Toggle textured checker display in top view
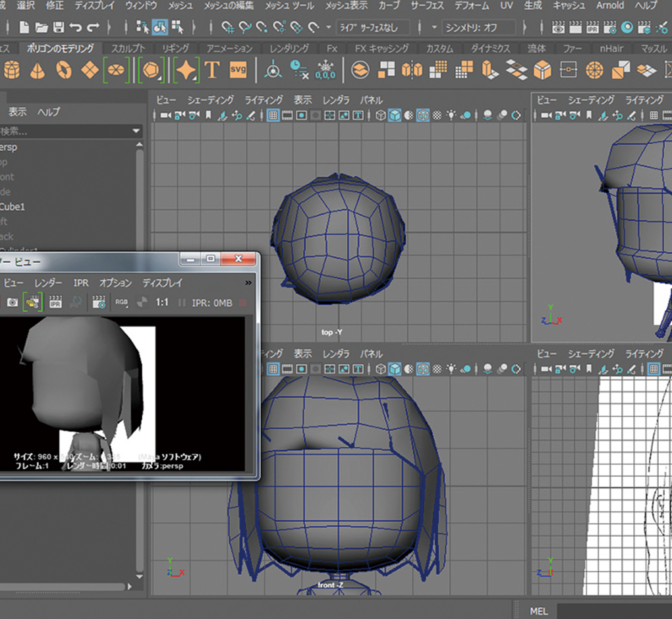The width and height of the screenshot is (672, 619). point(437,115)
